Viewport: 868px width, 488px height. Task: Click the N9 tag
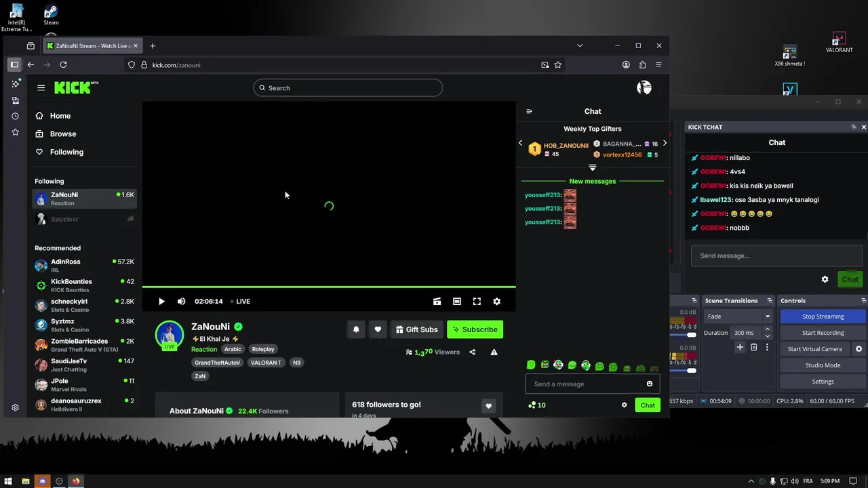(296, 363)
